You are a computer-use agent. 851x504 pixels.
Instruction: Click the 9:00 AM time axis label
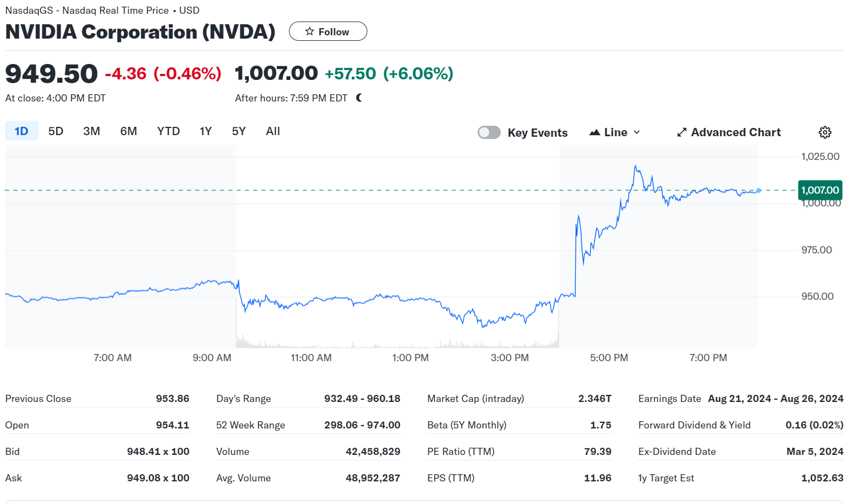point(212,358)
